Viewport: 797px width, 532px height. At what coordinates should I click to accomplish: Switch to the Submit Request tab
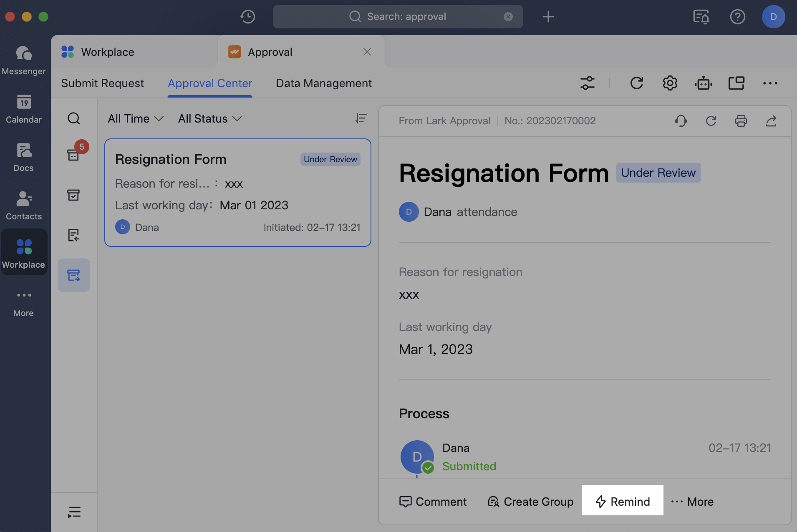102,83
